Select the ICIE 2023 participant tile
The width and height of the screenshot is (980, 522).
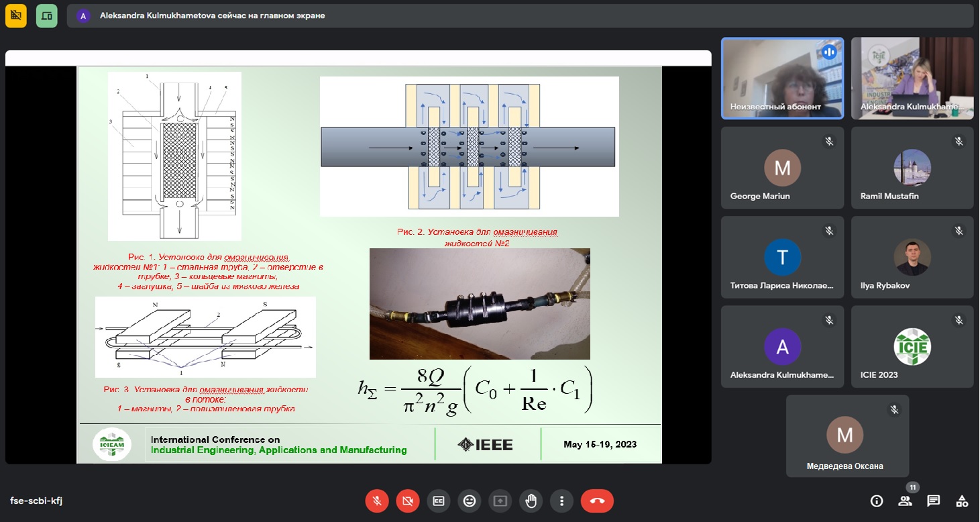912,347
